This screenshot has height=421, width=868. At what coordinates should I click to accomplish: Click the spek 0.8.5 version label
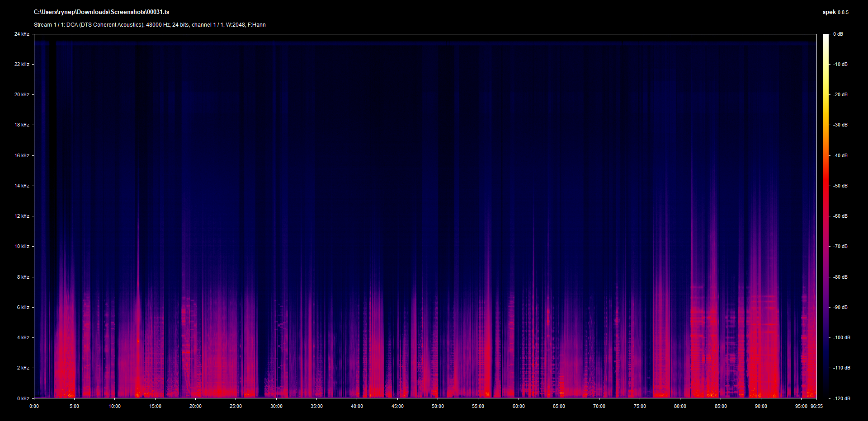pyautogui.click(x=835, y=12)
